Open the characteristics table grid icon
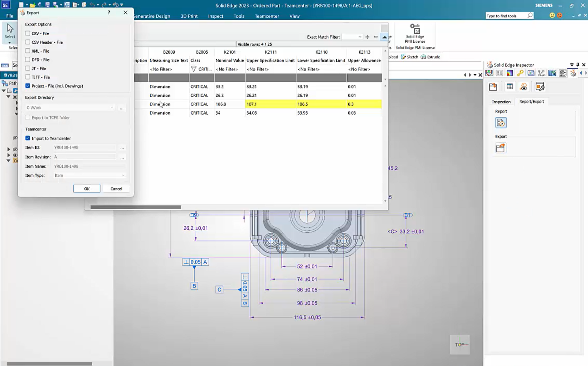The image size is (588, 366). [509, 87]
